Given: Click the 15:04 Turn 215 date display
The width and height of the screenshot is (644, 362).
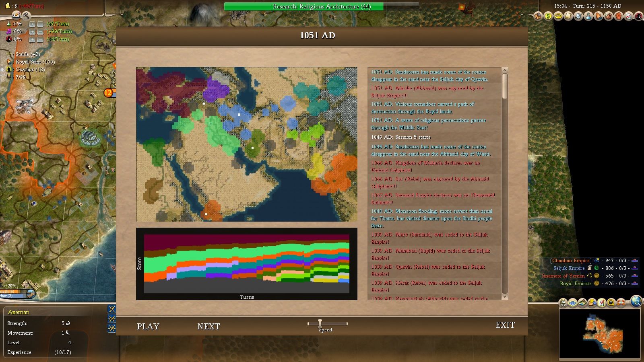Looking at the screenshot, I should (x=588, y=6).
